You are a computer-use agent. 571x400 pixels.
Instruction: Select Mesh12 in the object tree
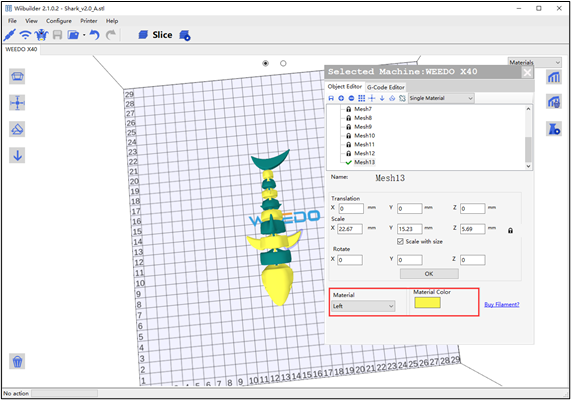point(365,153)
